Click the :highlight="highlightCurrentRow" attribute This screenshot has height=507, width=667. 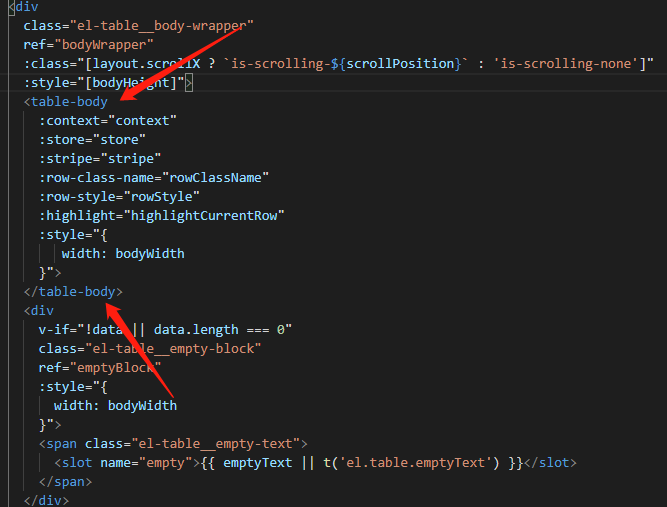click(x=162, y=216)
